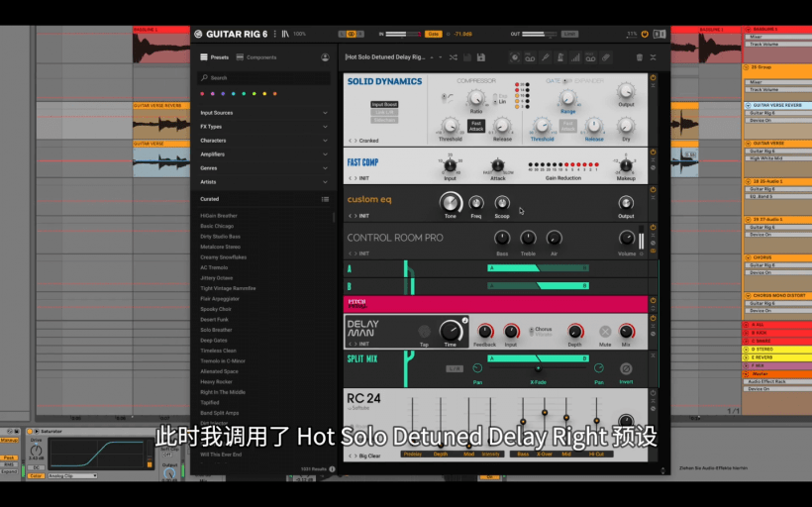
Task: Click the trash icon to clear rack
Action: click(x=639, y=57)
